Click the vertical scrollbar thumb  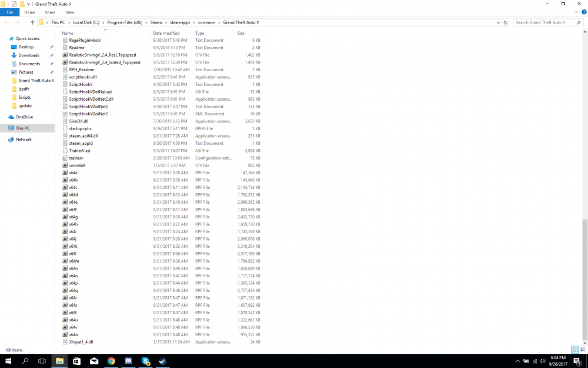[584, 279]
